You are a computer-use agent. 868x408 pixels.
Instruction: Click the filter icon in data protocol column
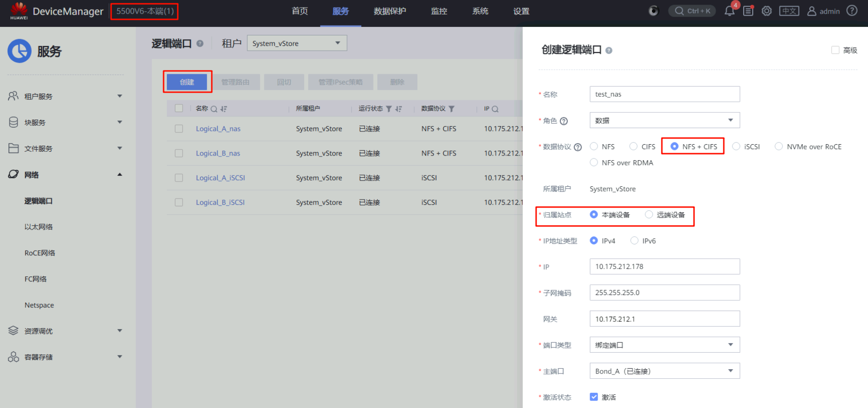coord(451,109)
